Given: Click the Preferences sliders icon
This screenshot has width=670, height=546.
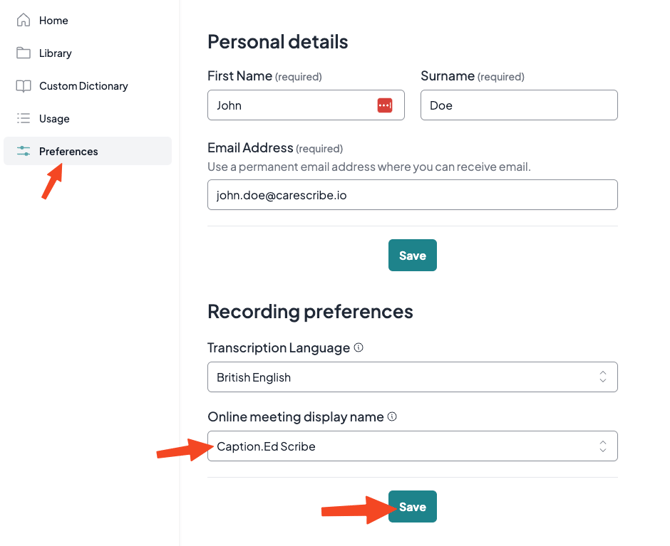Looking at the screenshot, I should [x=24, y=151].
